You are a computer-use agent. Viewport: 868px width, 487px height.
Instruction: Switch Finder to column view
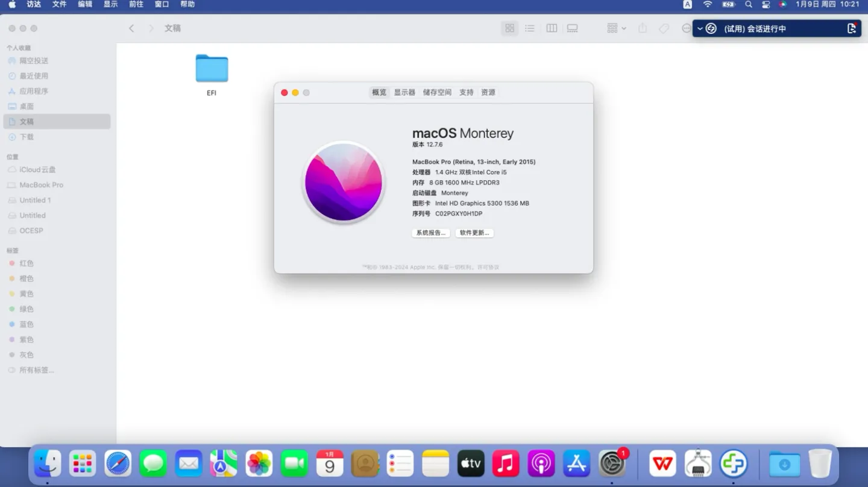click(x=551, y=28)
